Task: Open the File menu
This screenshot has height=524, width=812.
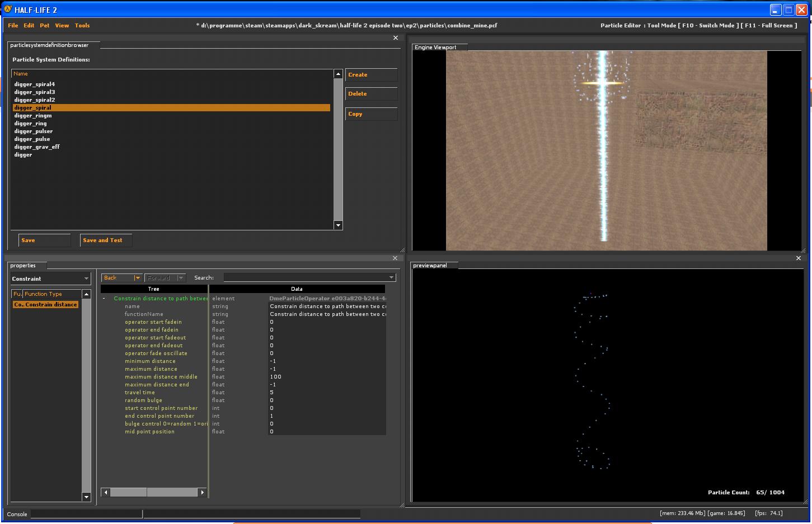Action: (13, 25)
